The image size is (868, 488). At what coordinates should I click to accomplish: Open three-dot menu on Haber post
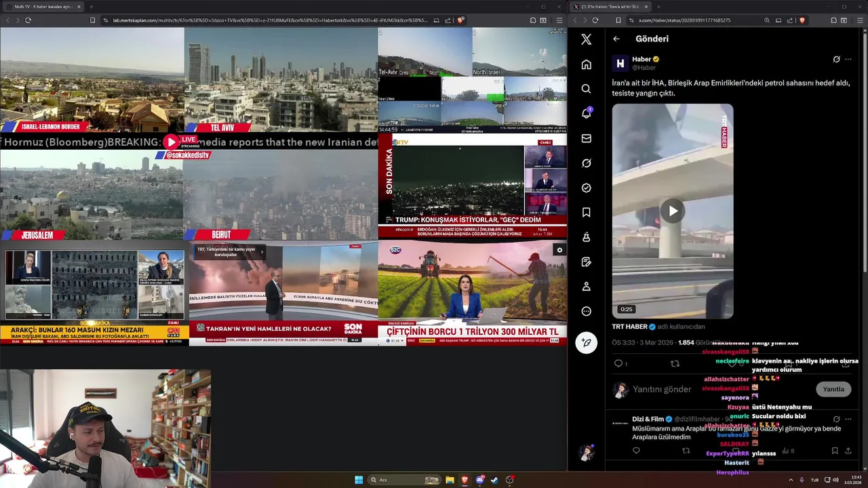[848, 60]
